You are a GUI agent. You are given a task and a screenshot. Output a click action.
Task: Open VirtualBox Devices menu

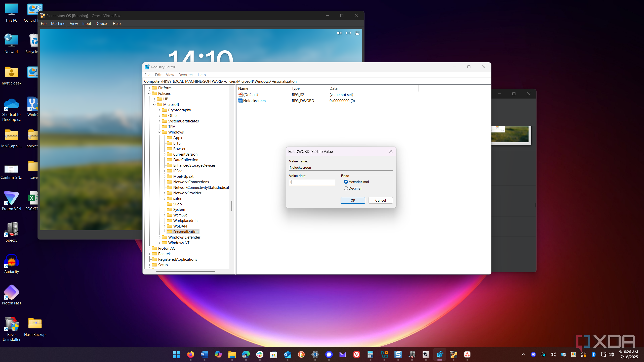pyautogui.click(x=102, y=23)
